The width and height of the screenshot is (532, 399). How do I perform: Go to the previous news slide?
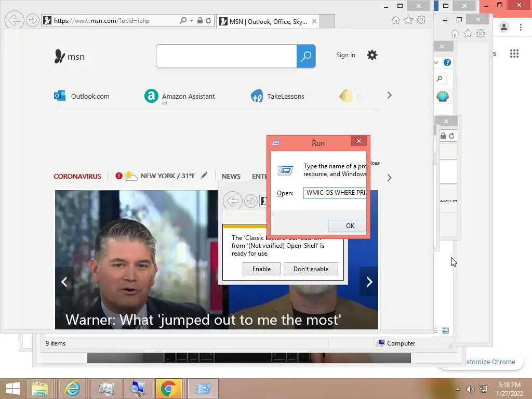(x=64, y=282)
